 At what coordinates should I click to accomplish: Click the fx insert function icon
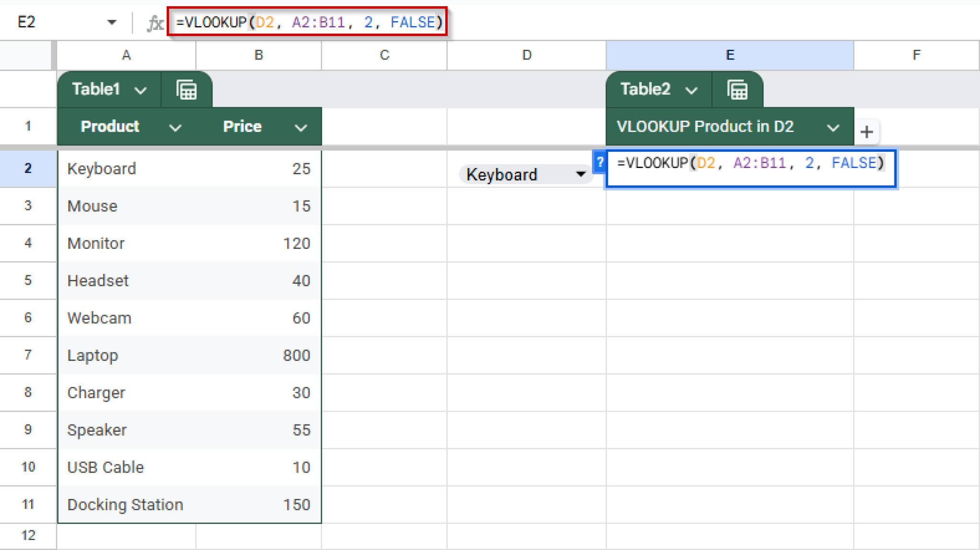tap(156, 22)
